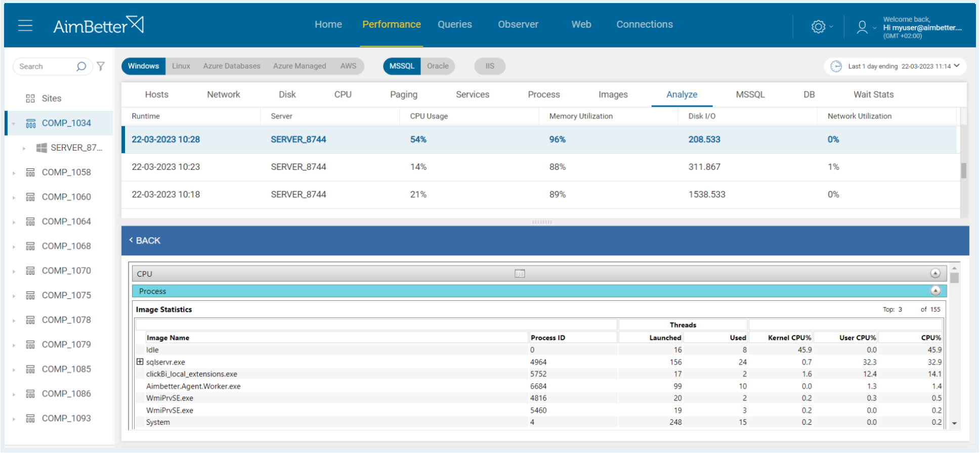Expand the COMP_1064 tree node arrow
The image size is (980, 453).
click(x=14, y=222)
